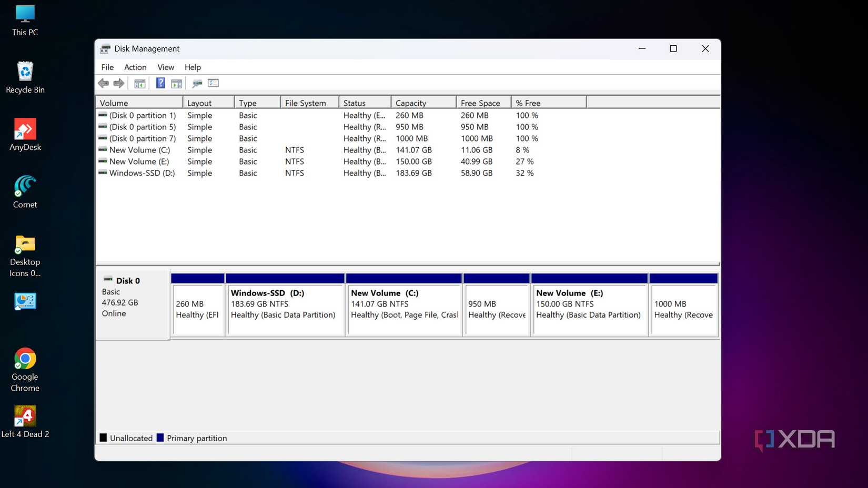Select the Google Chrome desktop icon
This screenshot has height=488, width=868.
(25, 370)
